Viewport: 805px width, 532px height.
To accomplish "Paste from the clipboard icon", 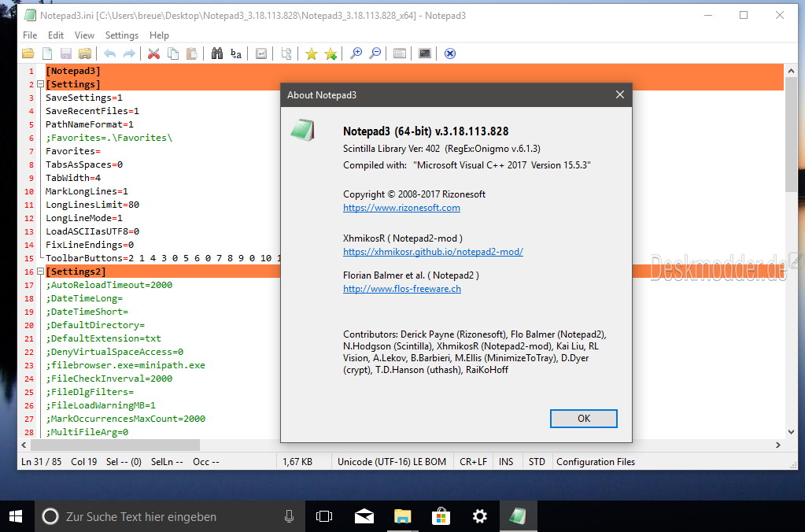I will coord(191,54).
